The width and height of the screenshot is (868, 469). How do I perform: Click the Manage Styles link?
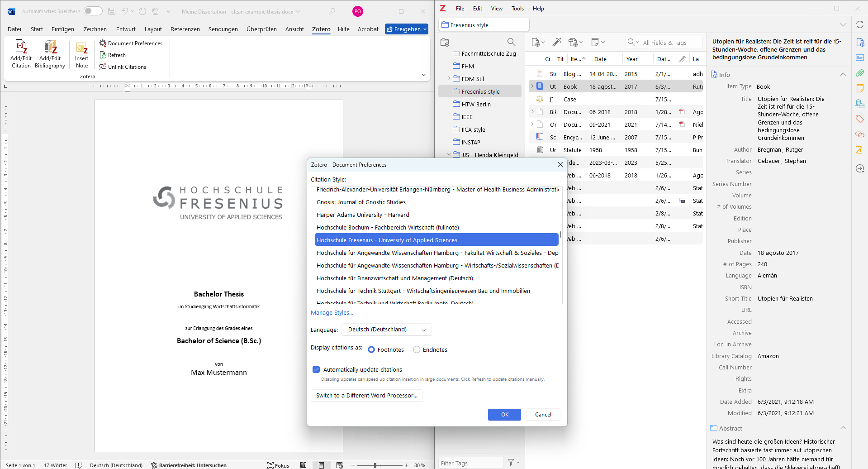(332, 313)
